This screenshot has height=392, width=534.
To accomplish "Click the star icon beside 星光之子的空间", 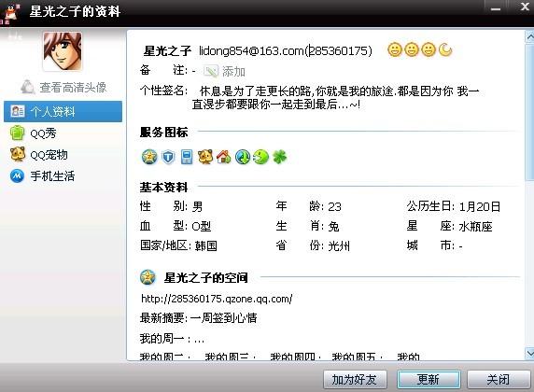I will (148, 277).
